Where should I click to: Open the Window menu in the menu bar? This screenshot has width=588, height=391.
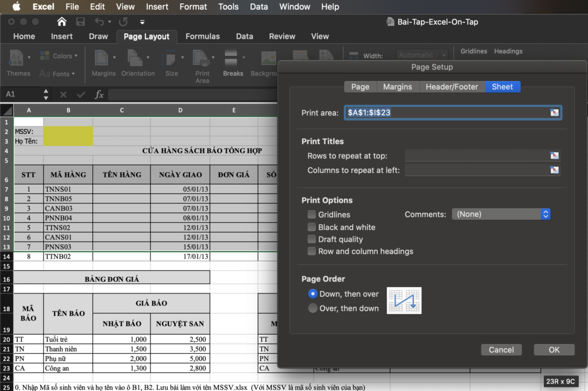tap(295, 6)
